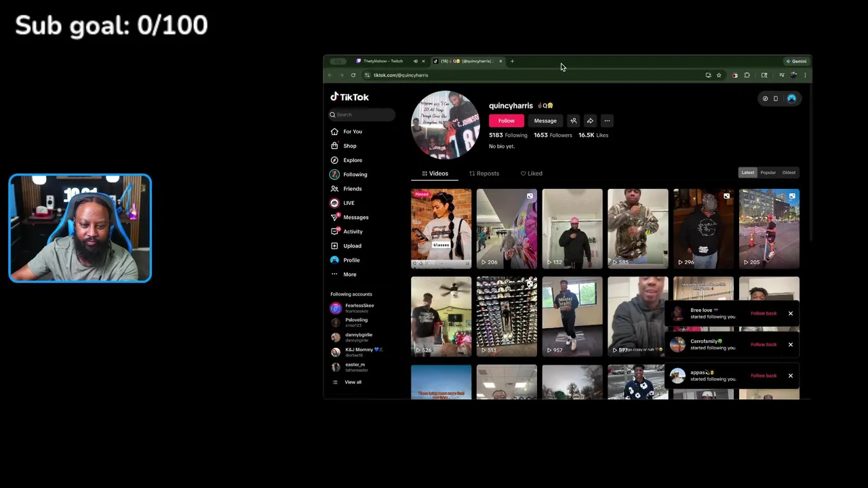This screenshot has height=488, width=868.
Task: Open the user avatar in top-right pill
Action: 791,99
